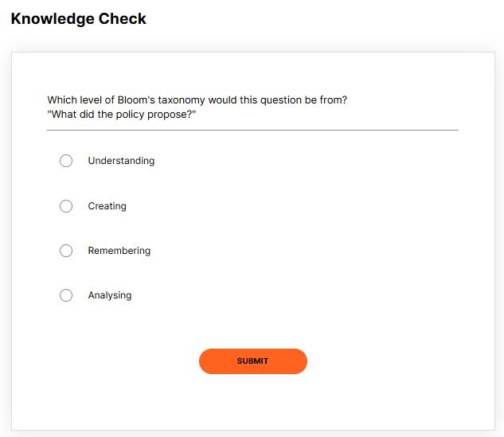
Task: Click empty card area below Submit button
Action: point(252,404)
